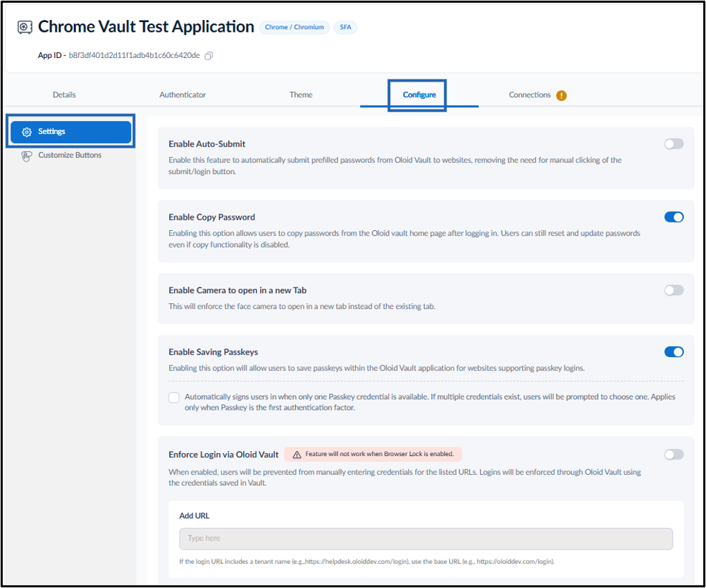
Task: Disable the Enable Saving Passkeys toggle
Action: 674,352
